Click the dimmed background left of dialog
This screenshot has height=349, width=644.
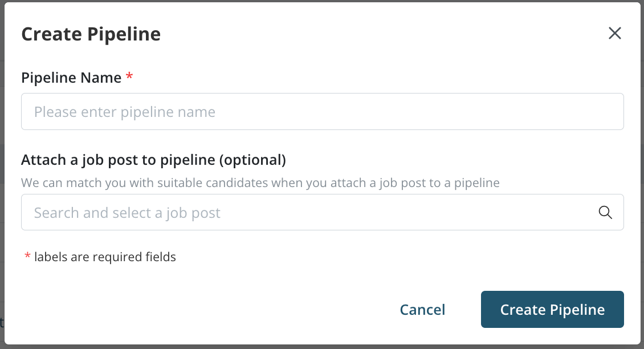[x=2, y=171]
